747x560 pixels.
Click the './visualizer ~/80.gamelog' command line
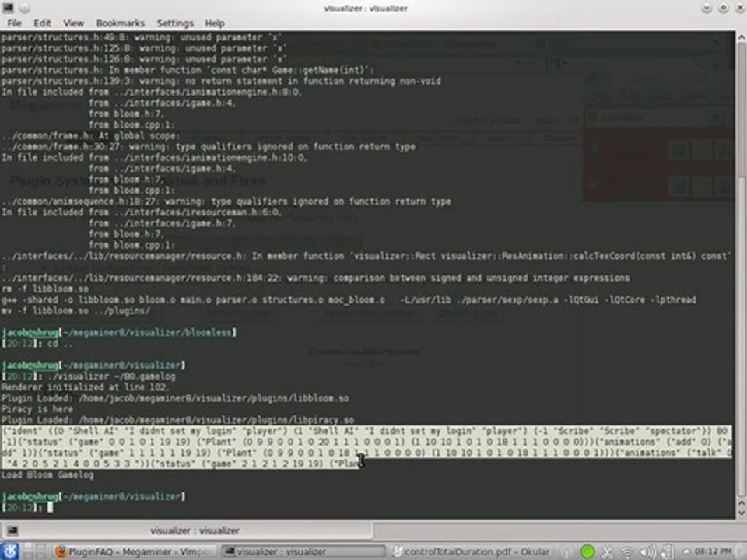click(89, 376)
